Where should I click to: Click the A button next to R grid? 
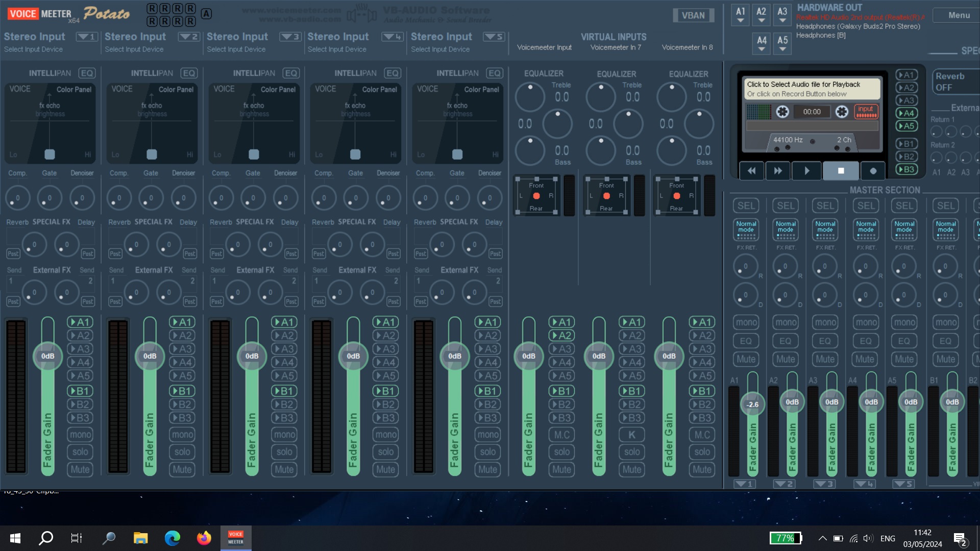[206, 14]
